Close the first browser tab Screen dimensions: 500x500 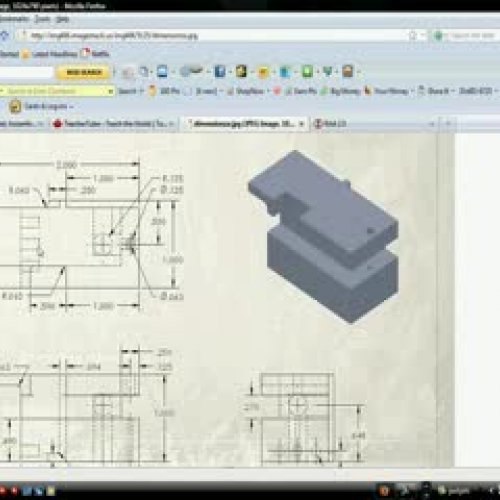click(41, 124)
